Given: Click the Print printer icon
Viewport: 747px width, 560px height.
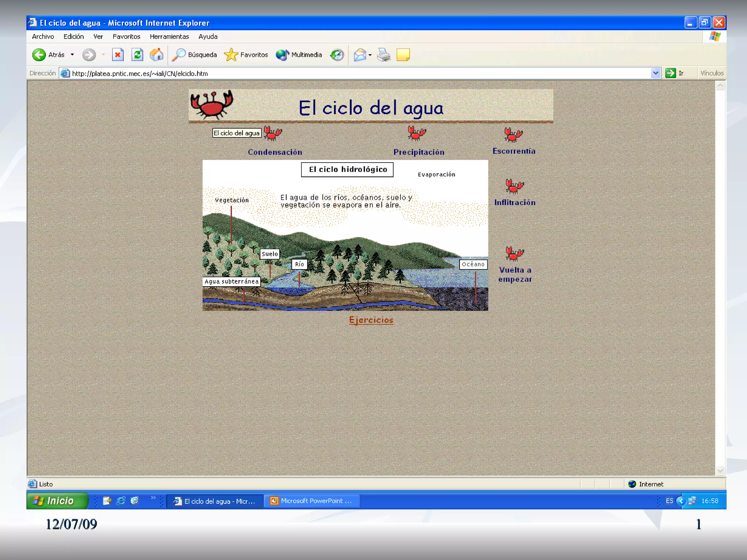Looking at the screenshot, I should [x=384, y=55].
